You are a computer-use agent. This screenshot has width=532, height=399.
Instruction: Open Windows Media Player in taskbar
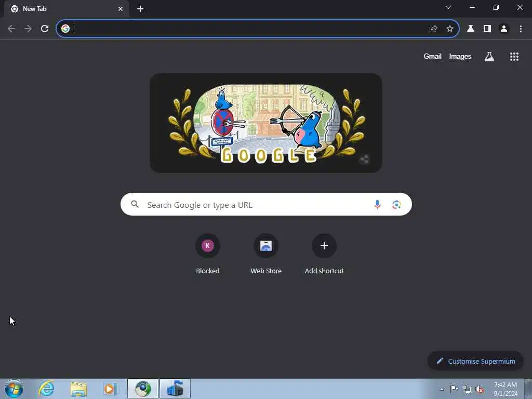pos(110,389)
